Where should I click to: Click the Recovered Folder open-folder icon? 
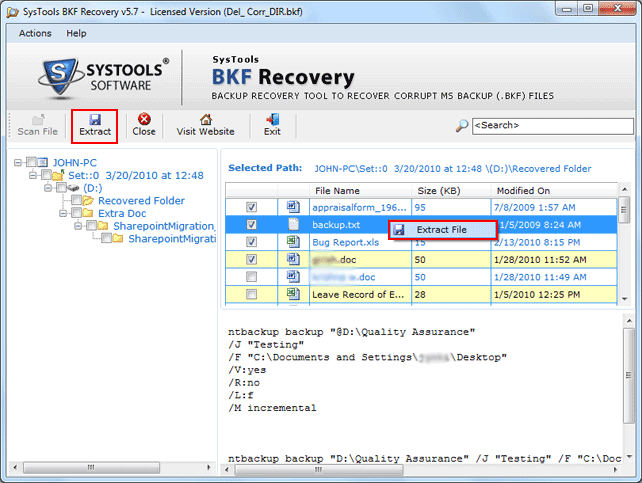point(88,201)
